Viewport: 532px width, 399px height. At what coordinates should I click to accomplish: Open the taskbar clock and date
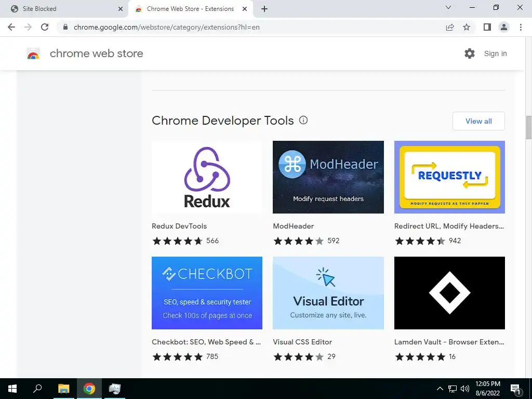(x=487, y=389)
